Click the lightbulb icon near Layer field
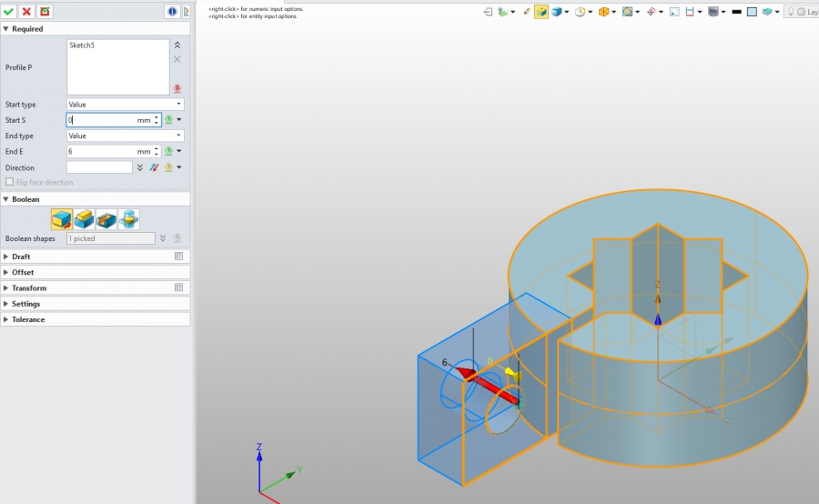The width and height of the screenshot is (819, 504). point(791,12)
